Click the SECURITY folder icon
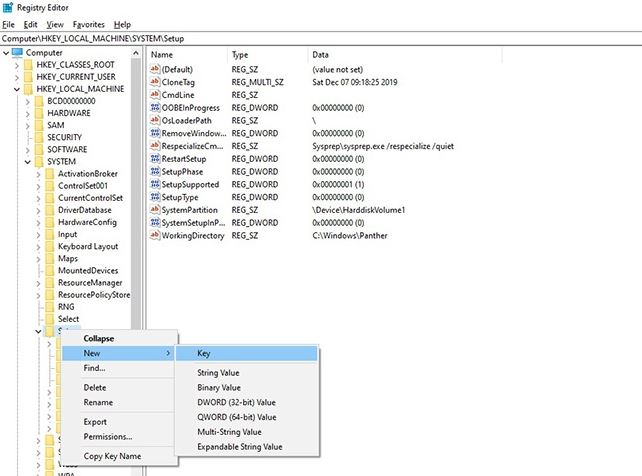Screen dimensions: 642x476 click(x=39, y=138)
